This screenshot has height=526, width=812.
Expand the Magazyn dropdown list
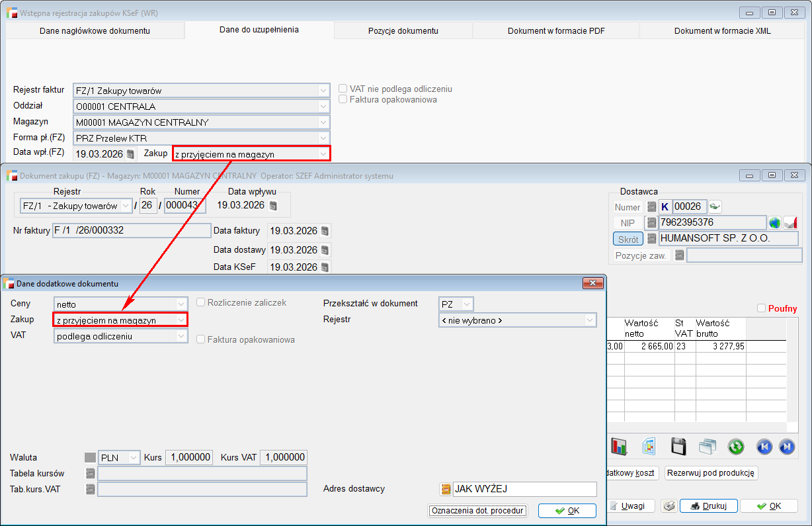pyautogui.click(x=323, y=122)
